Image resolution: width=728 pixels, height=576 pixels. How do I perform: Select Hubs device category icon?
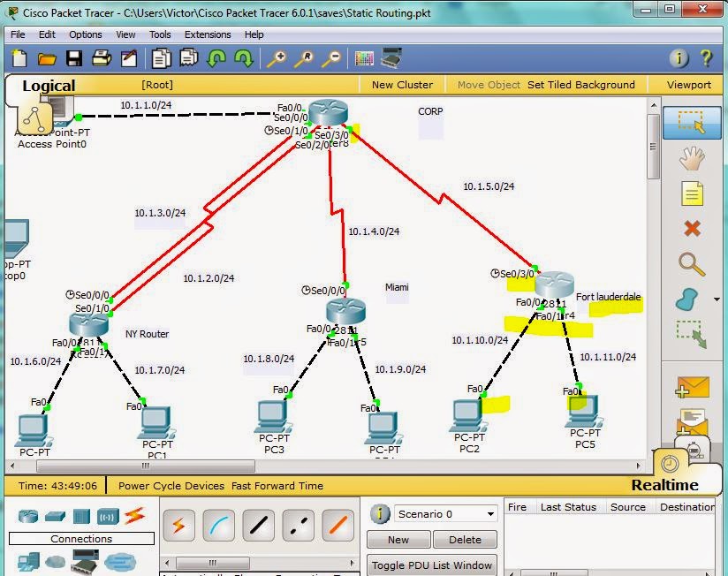tap(81, 516)
